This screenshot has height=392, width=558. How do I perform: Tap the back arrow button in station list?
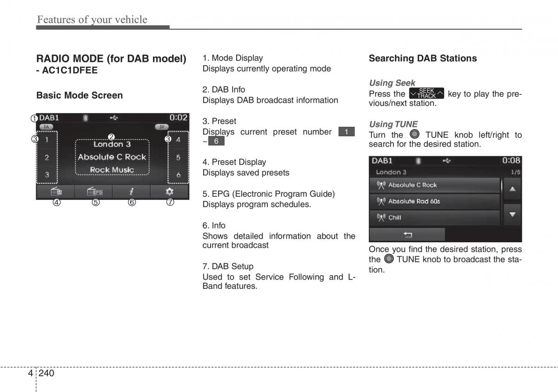407,234
